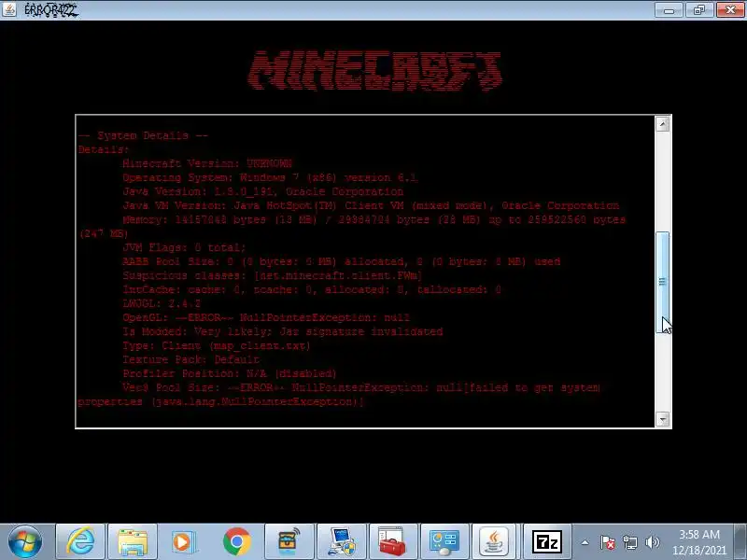This screenshot has width=747, height=560.
Task: Click the crash log scrollbar up arrow
Action: click(x=662, y=124)
